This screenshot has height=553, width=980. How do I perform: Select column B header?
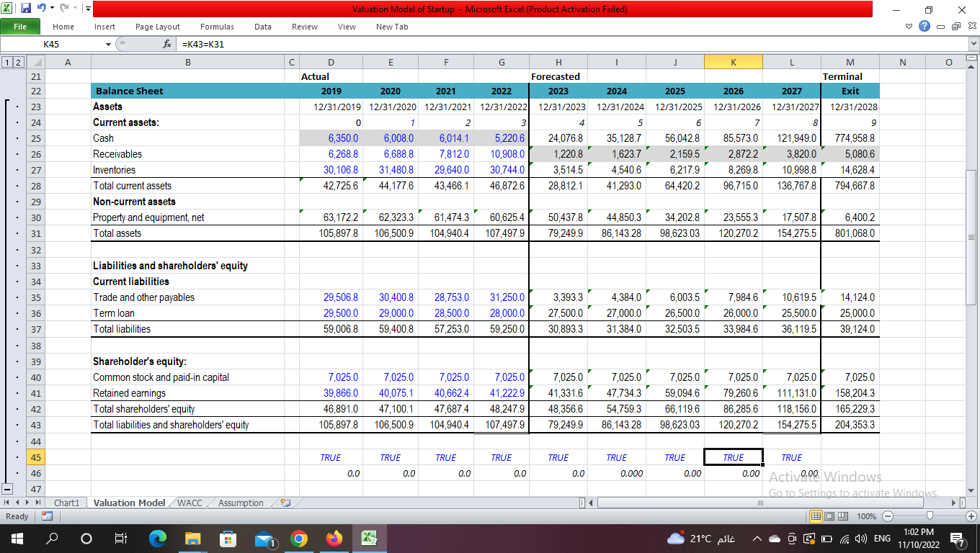pyautogui.click(x=187, y=63)
